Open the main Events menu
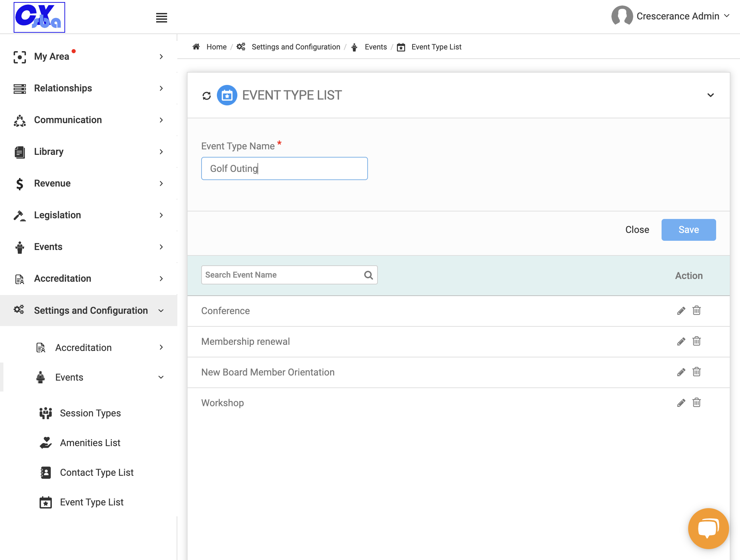740x560 pixels. click(89, 247)
